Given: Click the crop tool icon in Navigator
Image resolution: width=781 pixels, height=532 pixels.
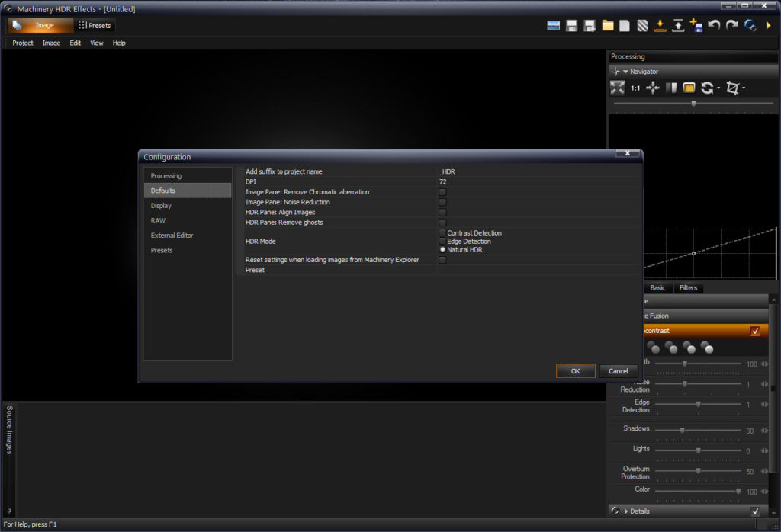Looking at the screenshot, I should coord(732,88).
